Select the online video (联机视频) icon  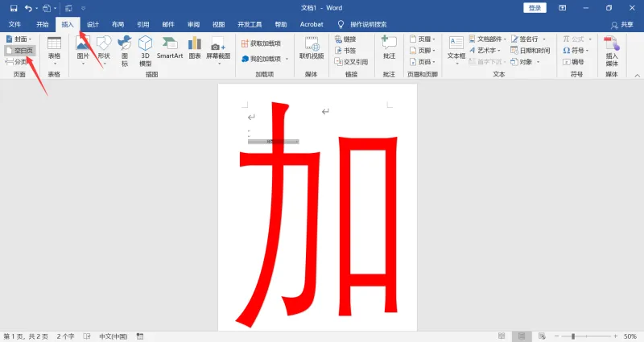click(x=312, y=47)
